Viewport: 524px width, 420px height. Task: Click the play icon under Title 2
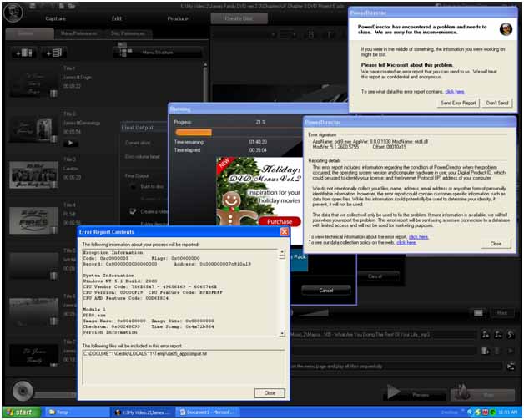pos(71,143)
